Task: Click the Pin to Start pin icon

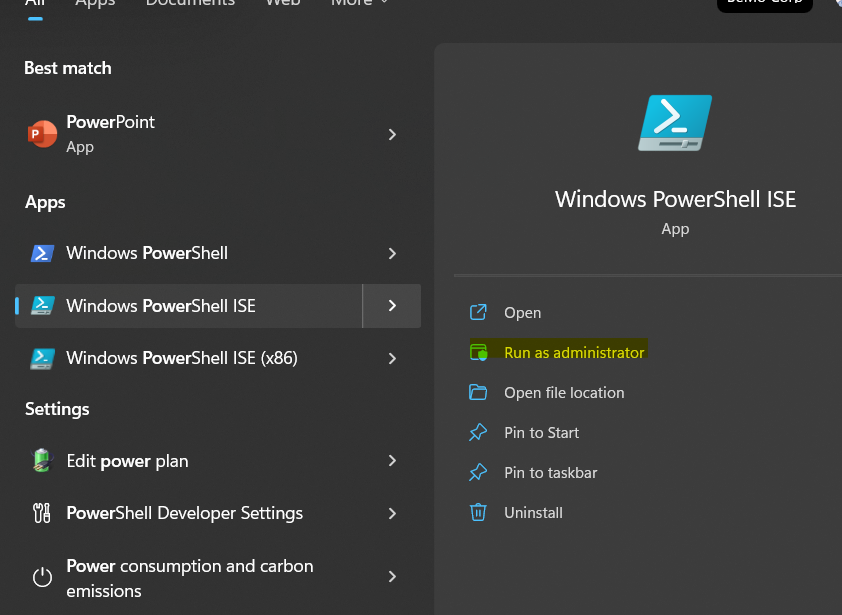Action: click(478, 432)
